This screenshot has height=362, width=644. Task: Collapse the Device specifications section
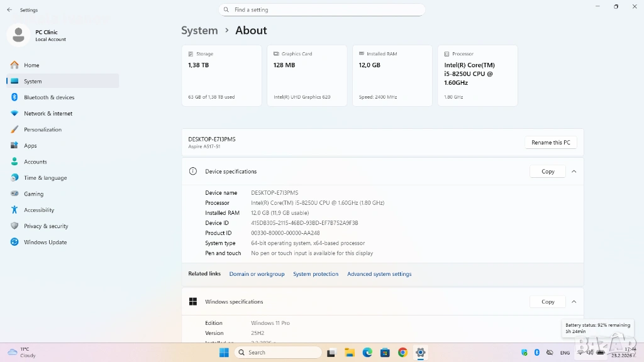(x=574, y=172)
